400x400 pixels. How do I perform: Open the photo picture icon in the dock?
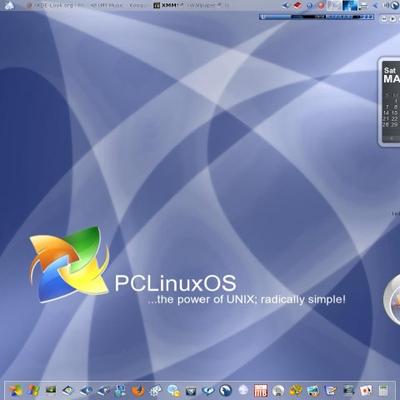point(313,391)
